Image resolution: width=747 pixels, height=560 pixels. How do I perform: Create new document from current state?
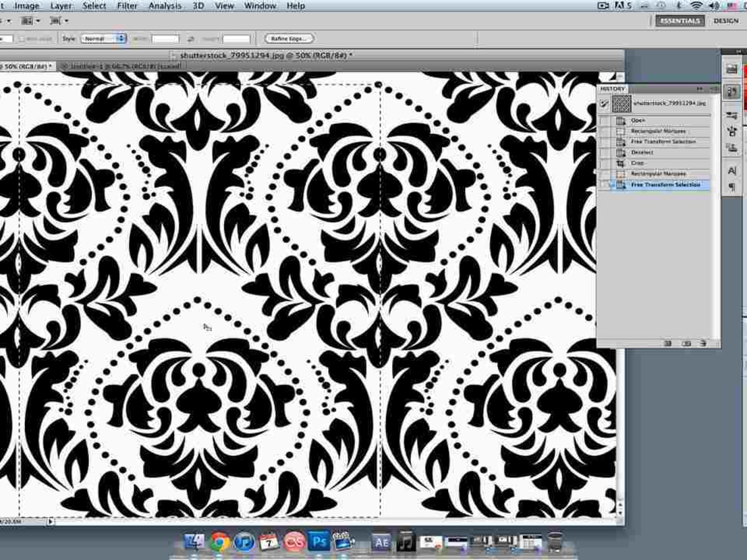pos(668,343)
